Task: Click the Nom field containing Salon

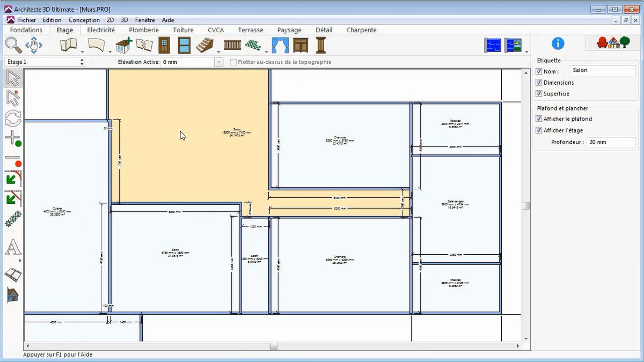Action: pyautogui.click(x=603, y=70)
